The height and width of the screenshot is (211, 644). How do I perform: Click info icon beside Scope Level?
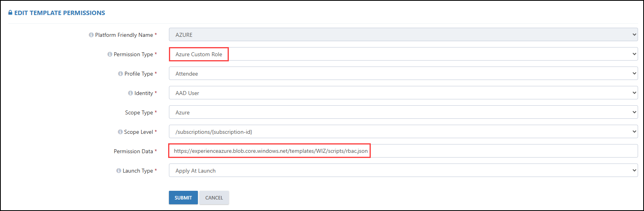120,132
